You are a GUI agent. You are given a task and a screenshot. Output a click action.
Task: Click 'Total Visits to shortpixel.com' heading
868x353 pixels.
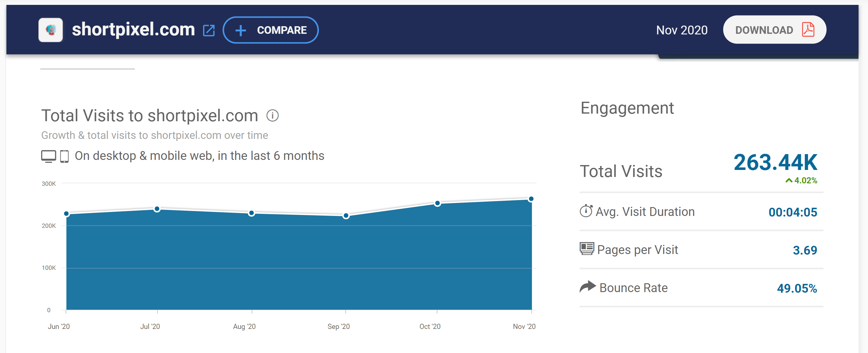coord(149,115)
